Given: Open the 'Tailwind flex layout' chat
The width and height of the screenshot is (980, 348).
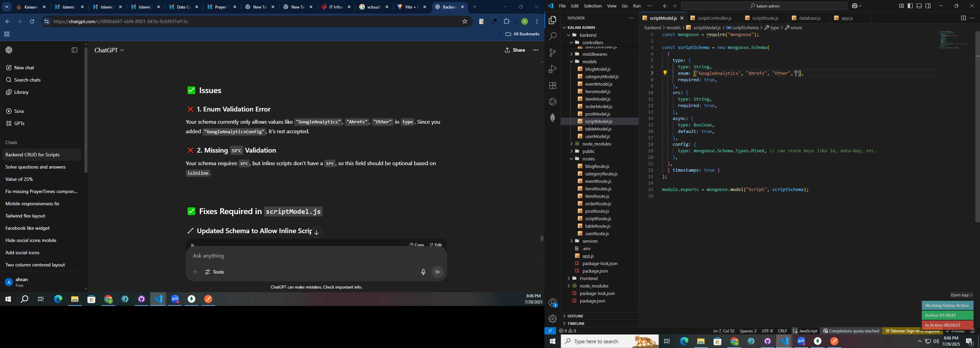Looking at the screenshot, I should [x=26, y=216].
